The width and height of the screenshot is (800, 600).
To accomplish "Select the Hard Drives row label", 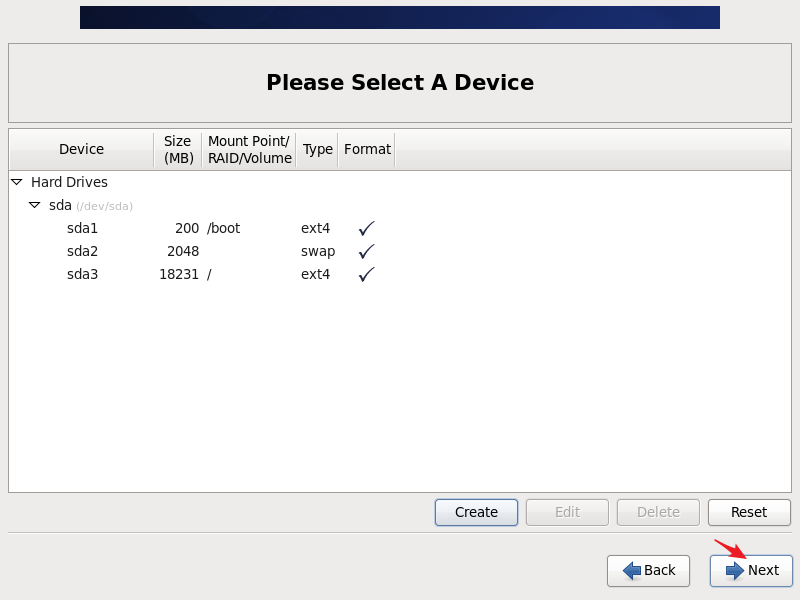I will (69, 182).
